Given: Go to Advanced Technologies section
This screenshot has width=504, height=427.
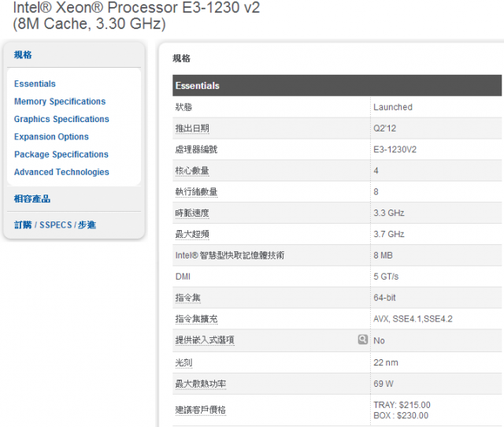Looking at the screenshot, I should [x=61, y=173].
